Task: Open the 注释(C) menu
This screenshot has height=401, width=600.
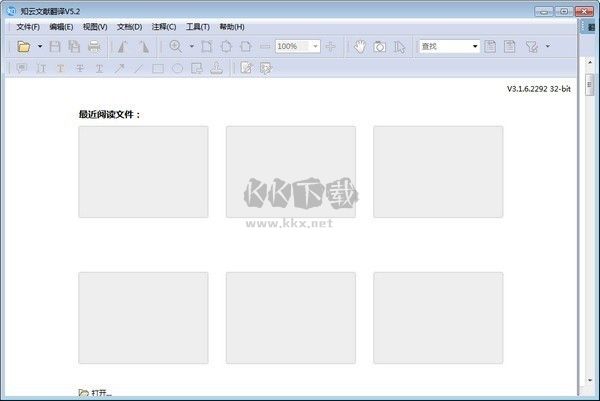Action: [x=164, y=27]
